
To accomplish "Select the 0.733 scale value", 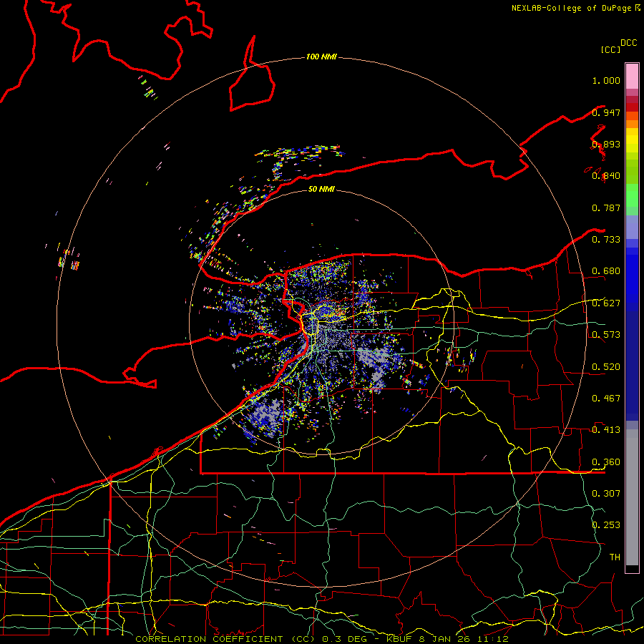I will [x=606, y=240].
